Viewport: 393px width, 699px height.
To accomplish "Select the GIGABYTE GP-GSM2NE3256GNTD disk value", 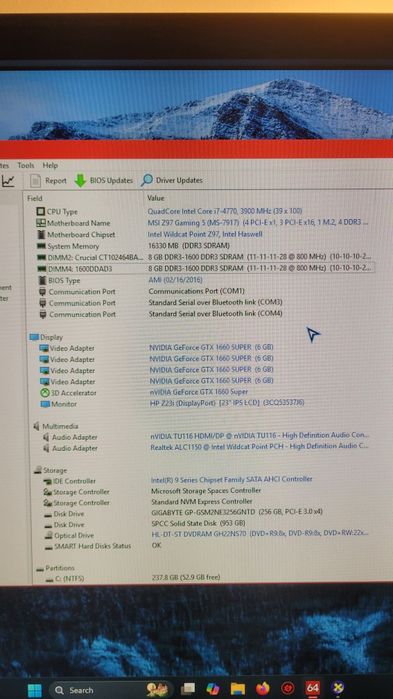I will click(237, 512).
